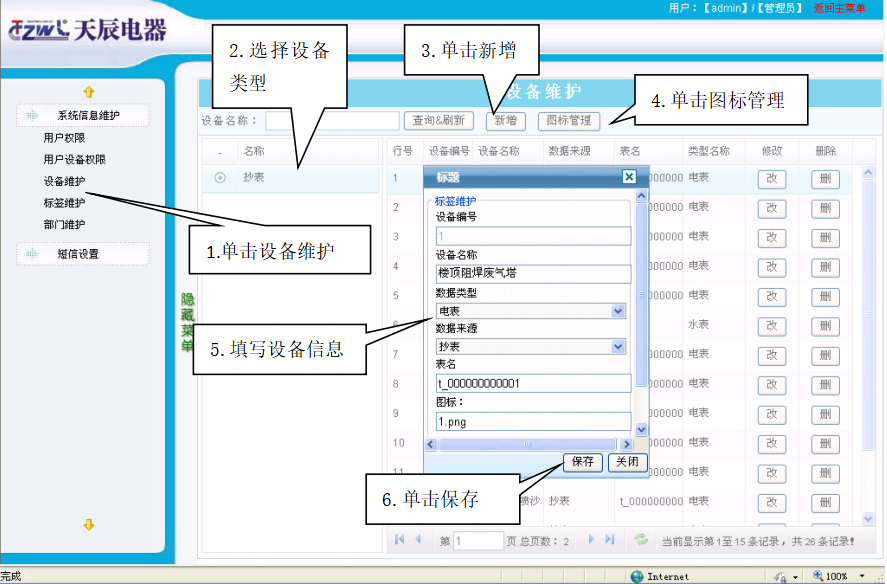This screenshot has height=584, width=887.
Task: Click the yellow down arrow in sidebar
Action: 89,525
